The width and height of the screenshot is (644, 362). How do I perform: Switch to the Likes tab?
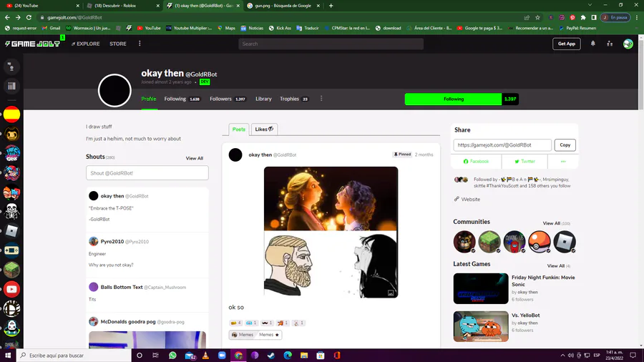264,129
